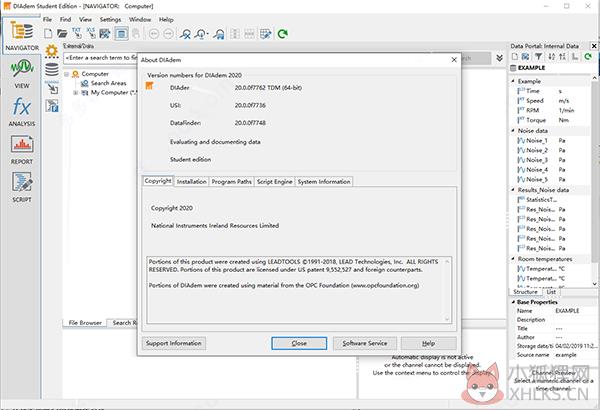Click the green refresh icon in Data Portal
The width and height of the screenshot is (600, 410).
coord(588,57)
